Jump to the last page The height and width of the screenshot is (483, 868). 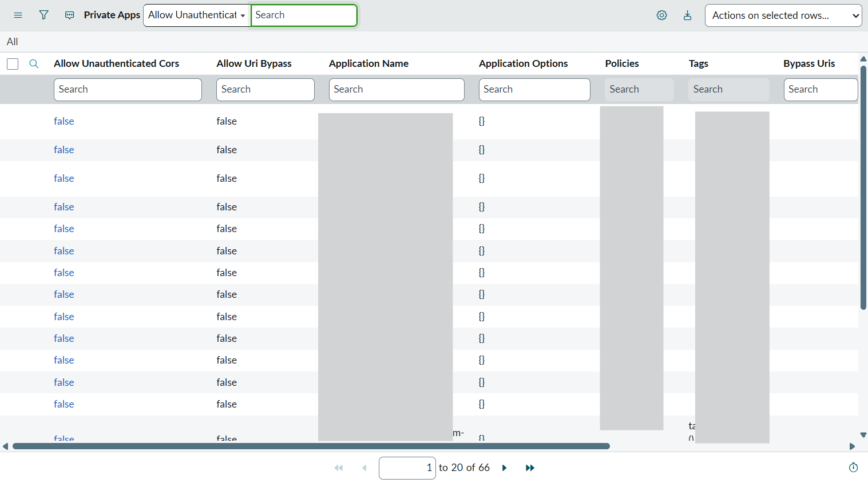[x=530, y=468]
